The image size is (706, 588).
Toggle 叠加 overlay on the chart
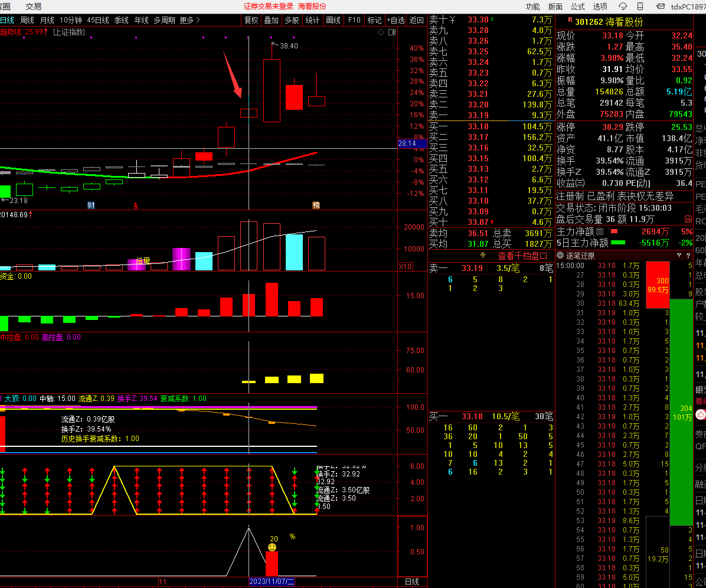tap(271, 20)
